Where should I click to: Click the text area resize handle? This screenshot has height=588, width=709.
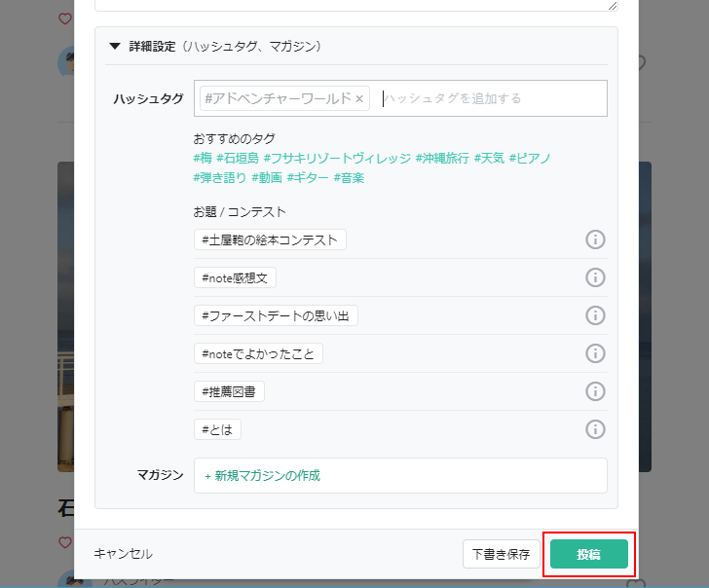[613, 6]
